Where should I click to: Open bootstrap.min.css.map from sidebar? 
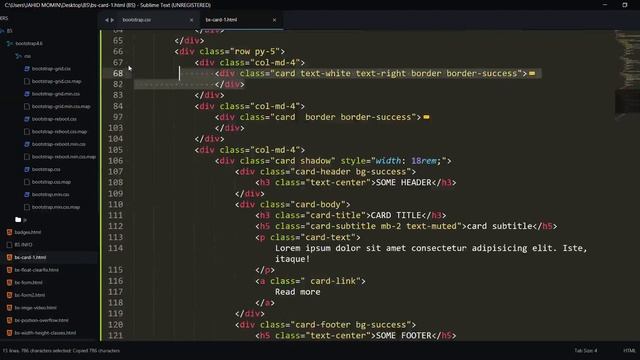pyautogui.click(x=56, y=207)
